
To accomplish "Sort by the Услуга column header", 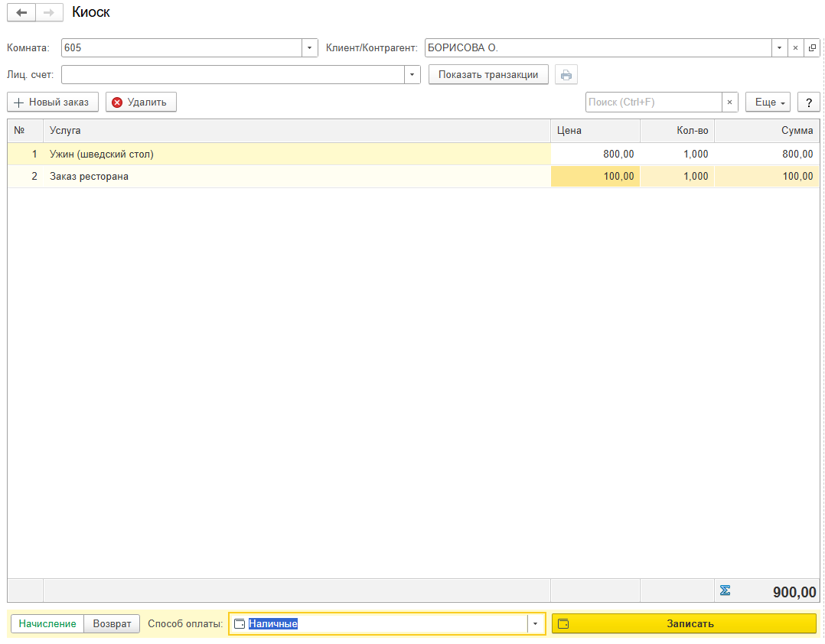I will [297, 130].
